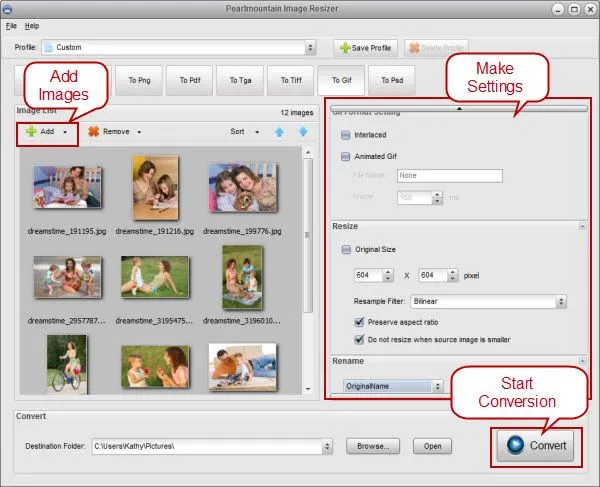Click the File Name None input field
The height and width of the screenshot is (487, 600).
click(450, 176)
